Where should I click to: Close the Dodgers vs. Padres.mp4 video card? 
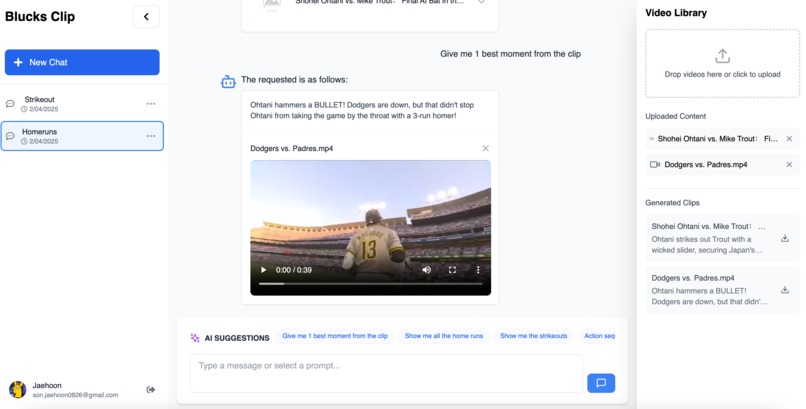pos(485,148)
